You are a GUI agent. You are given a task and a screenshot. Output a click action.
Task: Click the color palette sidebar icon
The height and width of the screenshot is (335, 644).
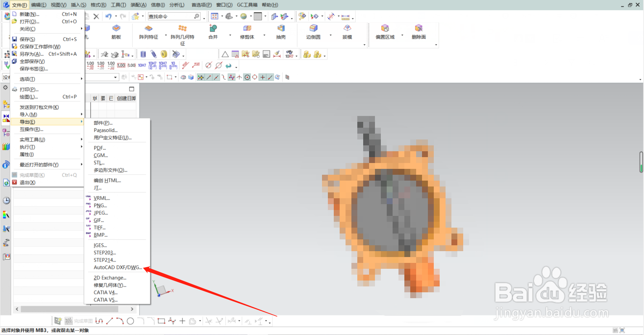point(6,215)
